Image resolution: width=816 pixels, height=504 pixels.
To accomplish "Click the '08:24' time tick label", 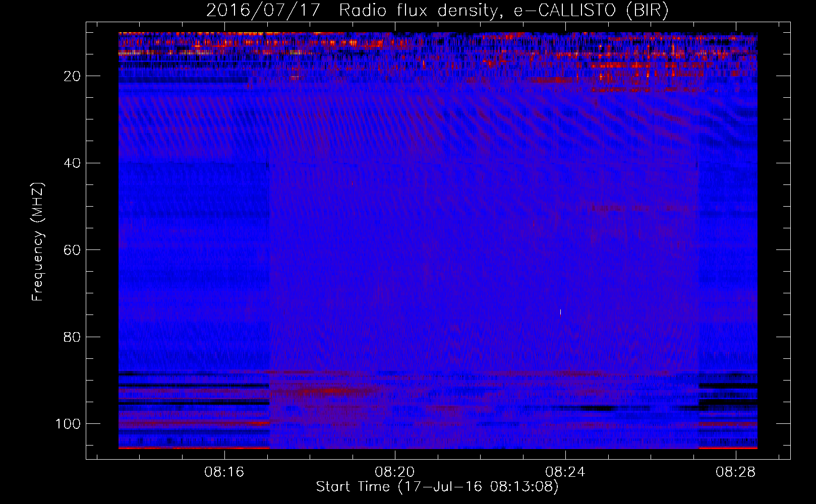I will tap(565, 472).
